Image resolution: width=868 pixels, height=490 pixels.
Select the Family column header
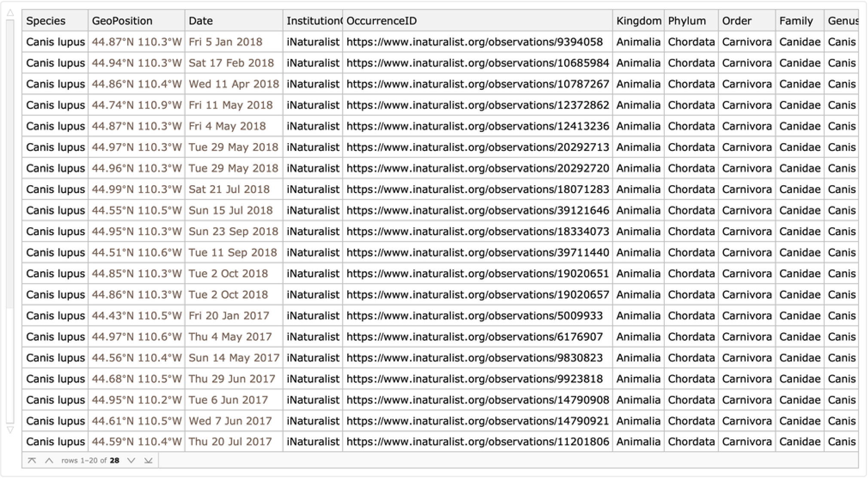pyautogui.click(x=796, y=21)
